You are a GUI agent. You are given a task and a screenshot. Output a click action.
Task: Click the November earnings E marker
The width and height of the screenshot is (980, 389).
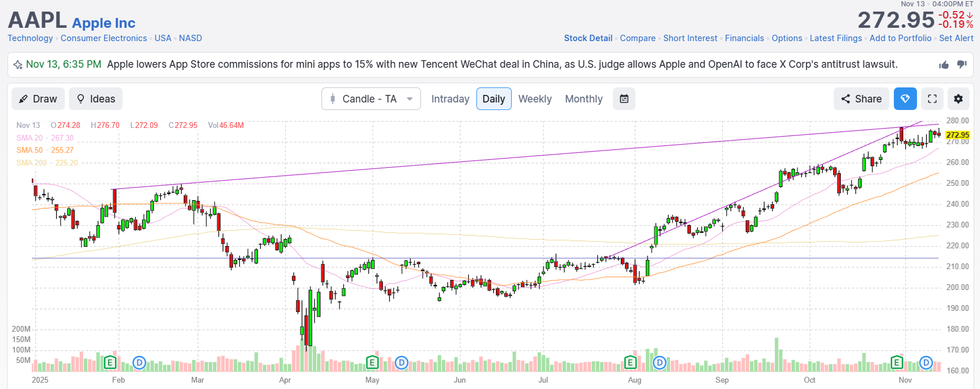(x=897, y=363)
